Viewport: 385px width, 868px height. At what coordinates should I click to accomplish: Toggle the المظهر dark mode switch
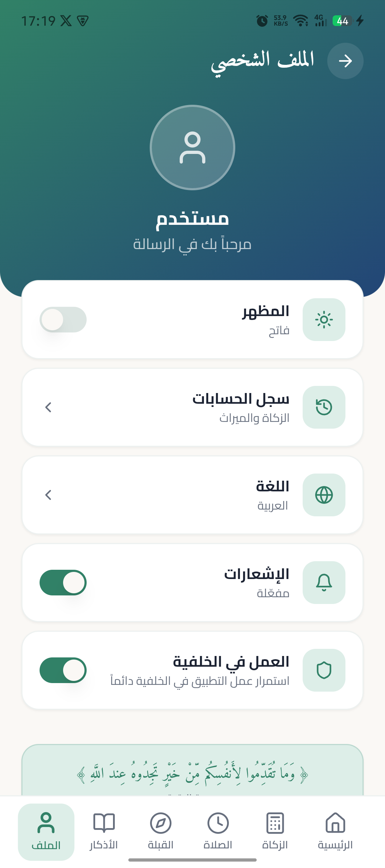[x=63, y=319]
